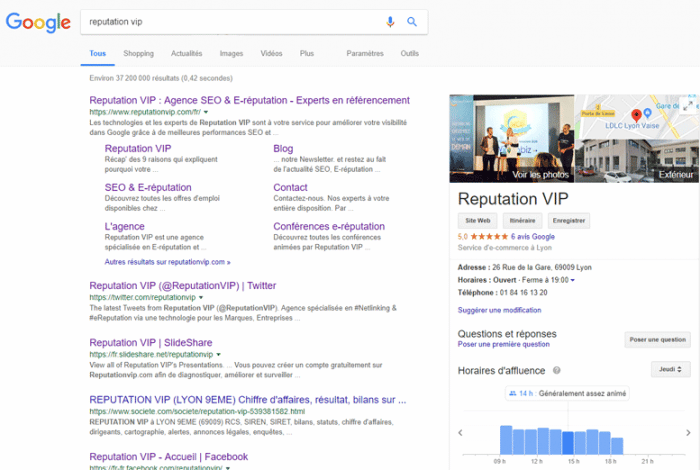Click address 26 Rue de la Gare
This screenshot has height=470, width=700.
[542, 267]
